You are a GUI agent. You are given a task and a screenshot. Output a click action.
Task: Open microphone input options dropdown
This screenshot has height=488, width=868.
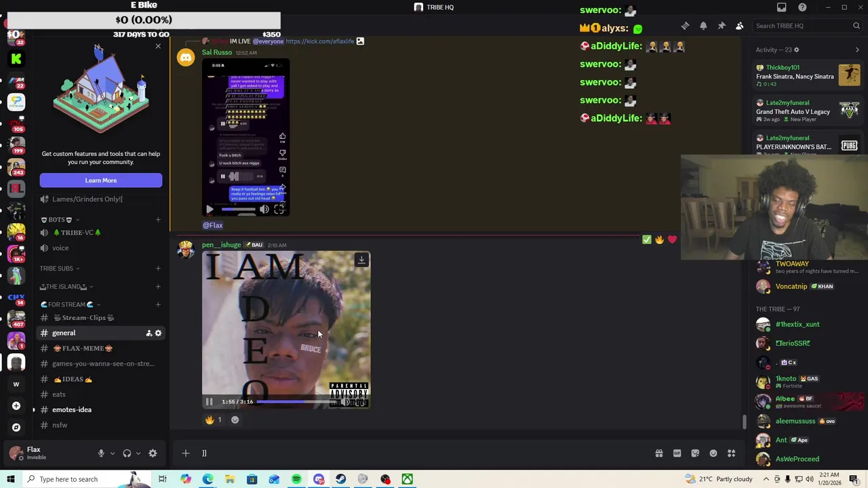[x=112, y=453]
